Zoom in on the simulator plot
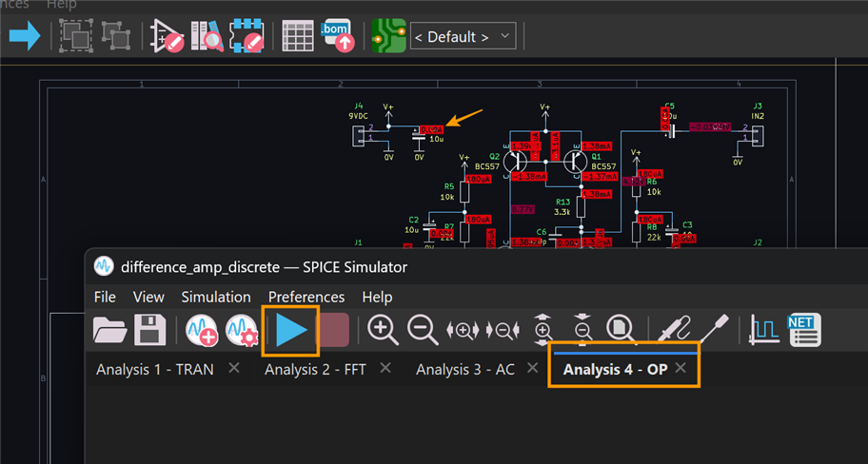Screen dimensions: 868x464 [x=383, y=330]
